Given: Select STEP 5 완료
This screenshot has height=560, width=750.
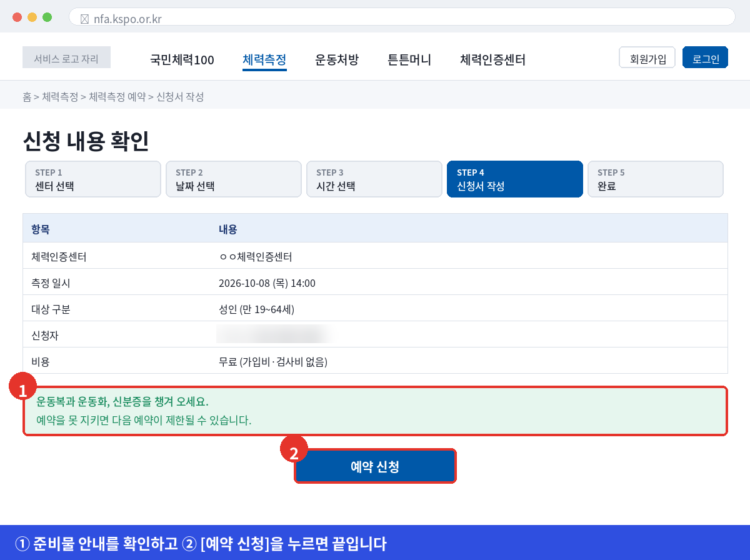Looking at the screenshot, I should click(x=656, y=179).
